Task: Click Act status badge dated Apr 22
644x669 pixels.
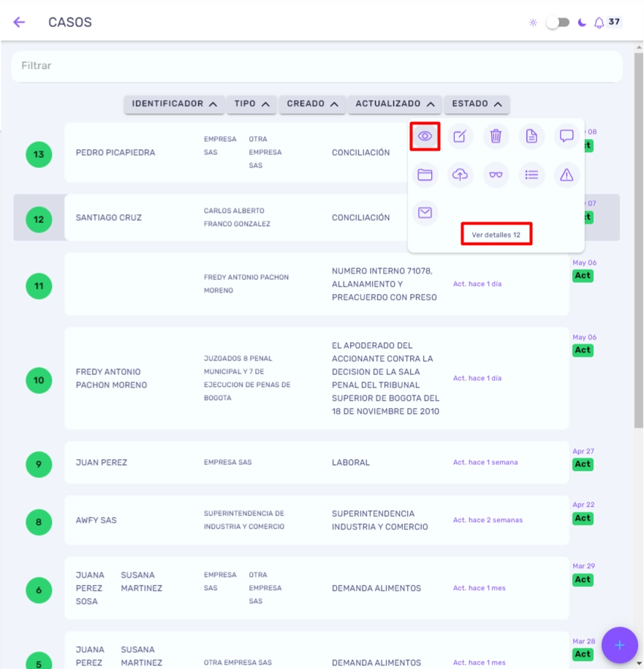Action: pos(583,518)
